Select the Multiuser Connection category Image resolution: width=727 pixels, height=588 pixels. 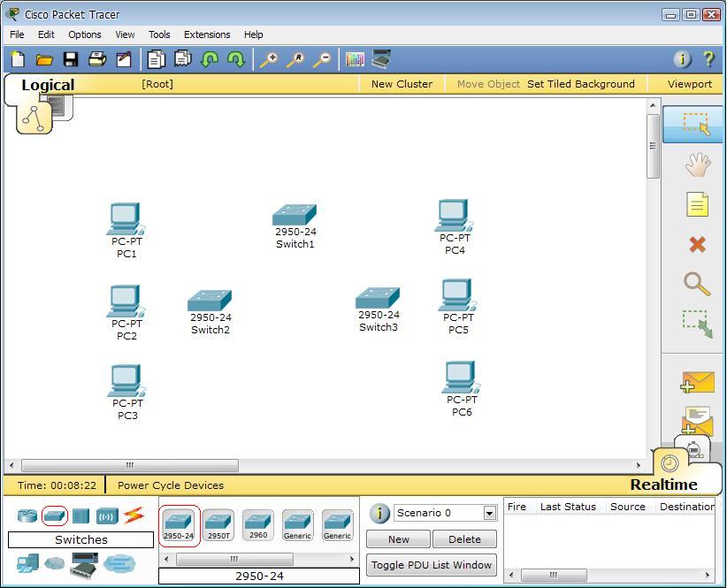[119, 563]
